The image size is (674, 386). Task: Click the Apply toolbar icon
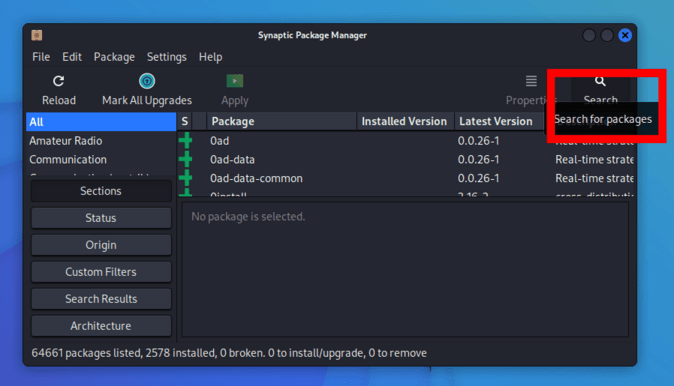235,81
